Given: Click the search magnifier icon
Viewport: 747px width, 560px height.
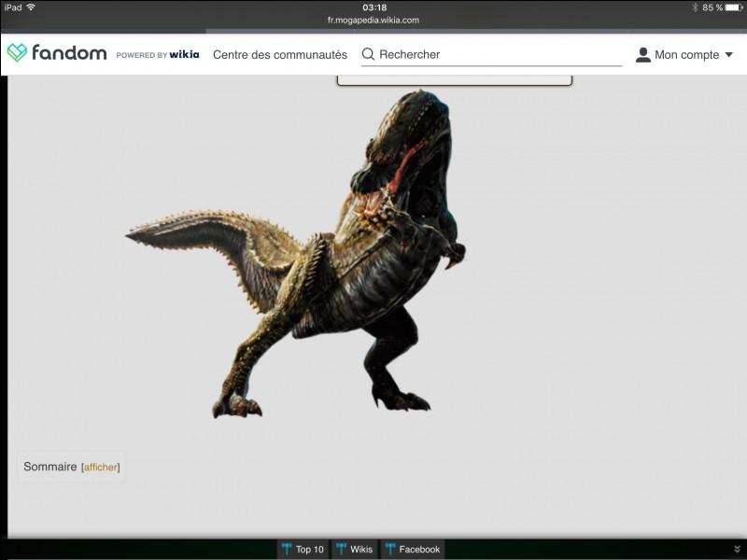Looking at the screenshot, I should click(368, 54).
